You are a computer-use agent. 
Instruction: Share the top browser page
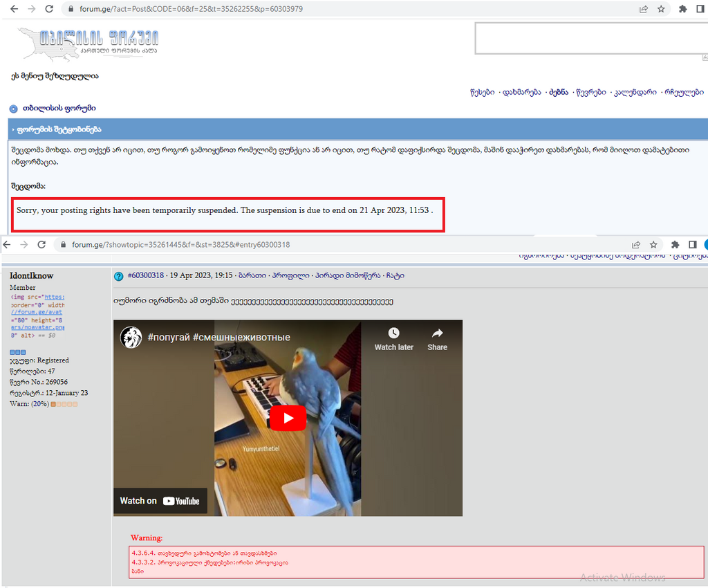tap(644, 9)
